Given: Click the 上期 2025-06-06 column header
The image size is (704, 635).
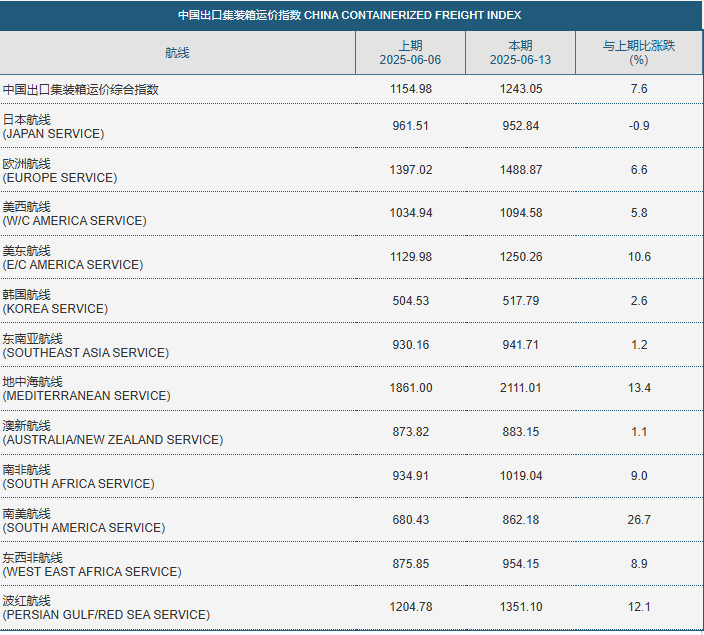Looking at the screenshot, I should [410, 53].
